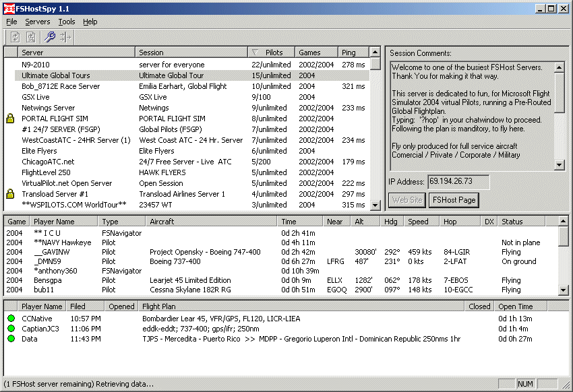
Task: Sort server list by the Ping column
Action: (x=353, y=52)
